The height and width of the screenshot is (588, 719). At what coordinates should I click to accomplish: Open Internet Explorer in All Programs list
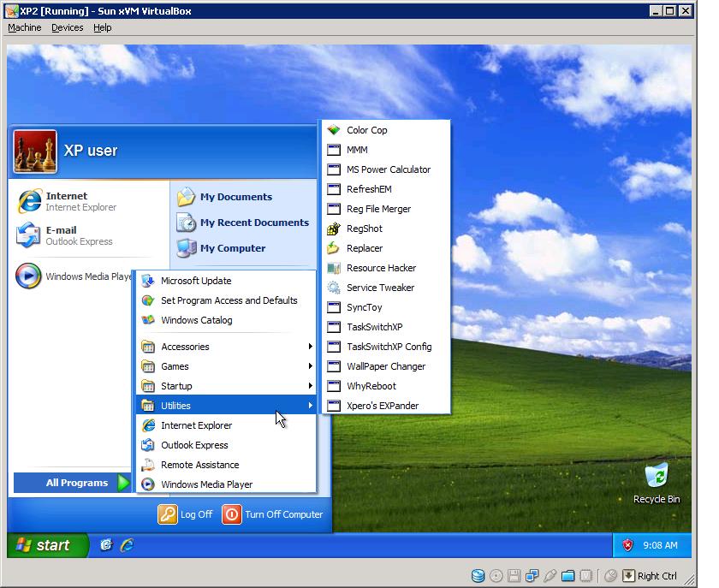[226, 425]
